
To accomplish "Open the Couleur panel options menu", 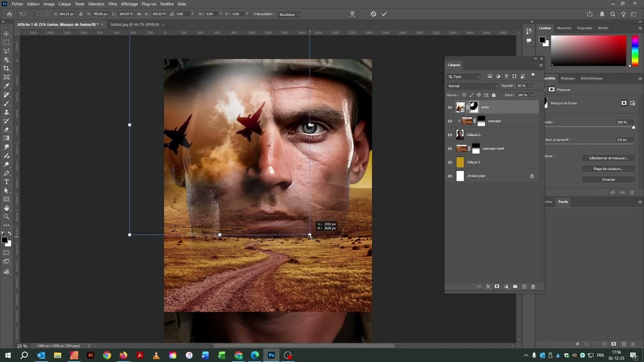I will point(640,28).
